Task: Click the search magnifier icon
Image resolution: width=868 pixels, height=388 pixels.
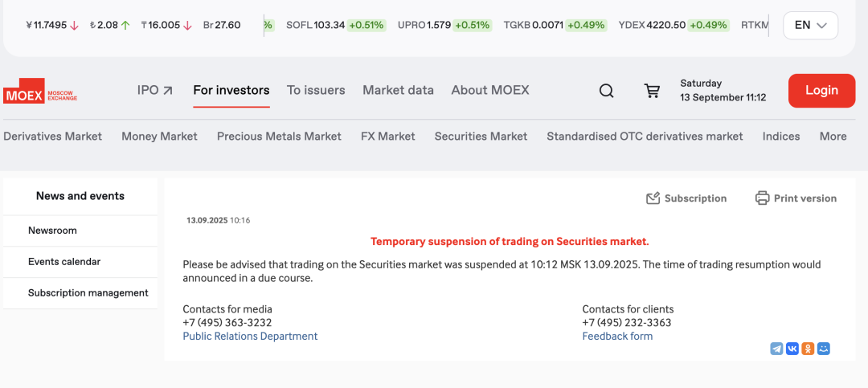Action: coord(607,91)
